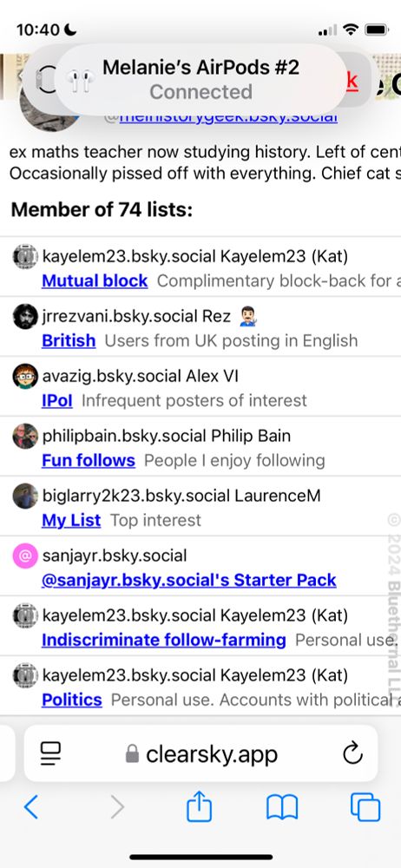Tap the pink sanjayr.bsky.social avatar
This screenshot has height=868, width=401.
coord(25,556)
